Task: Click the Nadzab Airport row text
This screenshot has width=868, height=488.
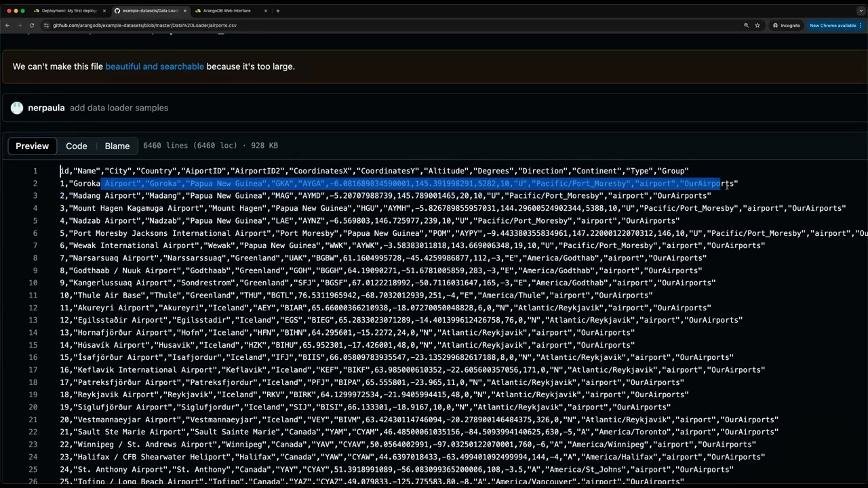Action: click(x=370, y=221)
